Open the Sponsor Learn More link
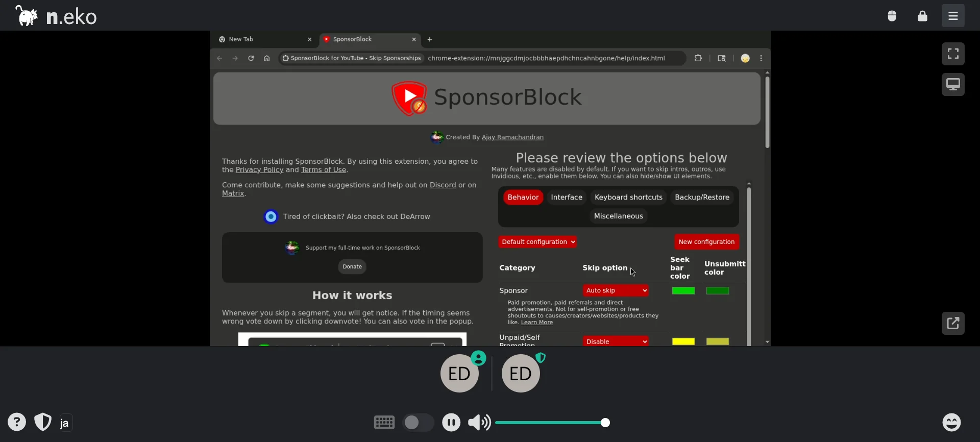The width and height of the screenshot is (980, 442). [x=536, y=323]
